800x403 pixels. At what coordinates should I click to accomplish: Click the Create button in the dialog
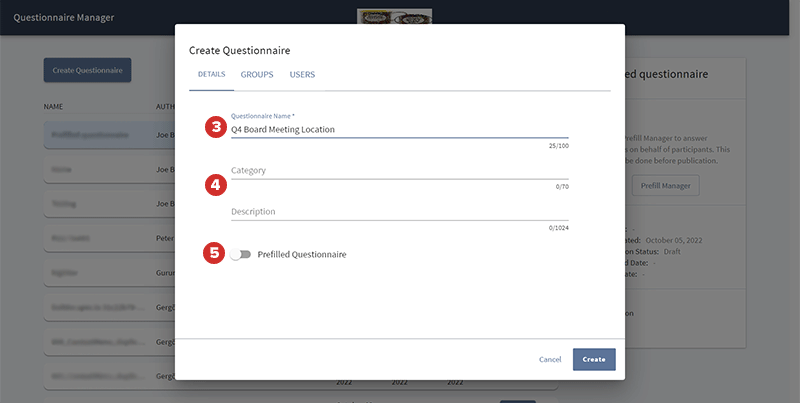(594, 359)
